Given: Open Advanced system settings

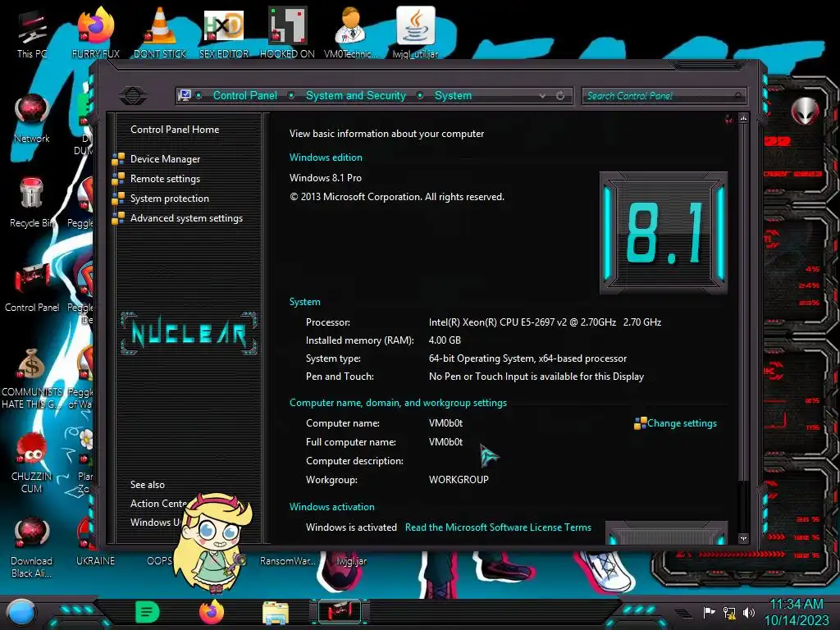Looking at the screenshot, I should tap(186, 218).
